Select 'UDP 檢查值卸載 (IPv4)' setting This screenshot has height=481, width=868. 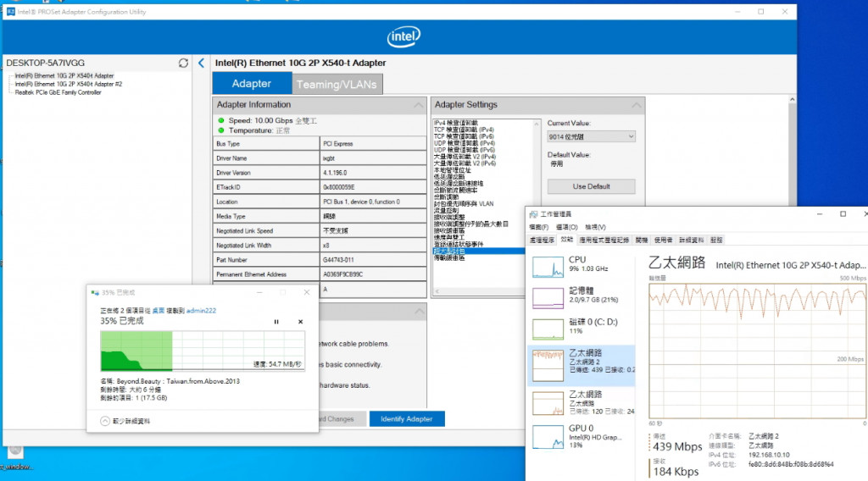[464, 143]
